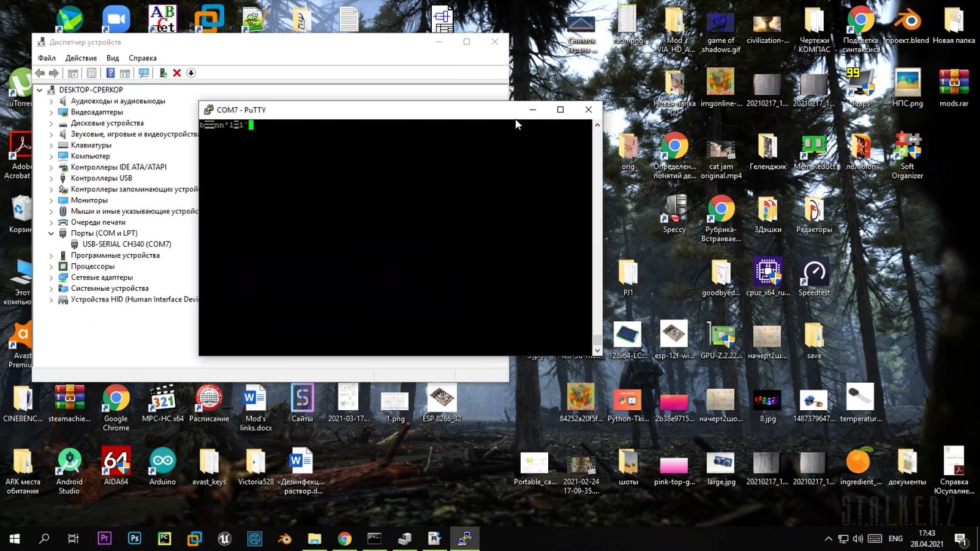Open Arduino desktop shortcut
Viewport: 980px width, 551px height.
pyautogui.click(x=162, y=467)
